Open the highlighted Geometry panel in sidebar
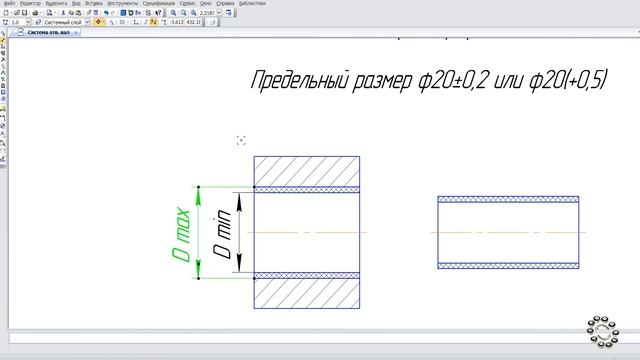The width and height of the screenshot is (640, 360). pos(3,40)
